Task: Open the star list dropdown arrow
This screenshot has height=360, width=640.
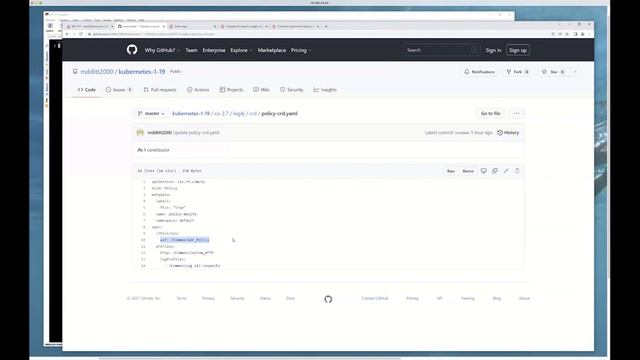Action: (x=575, y=72)
